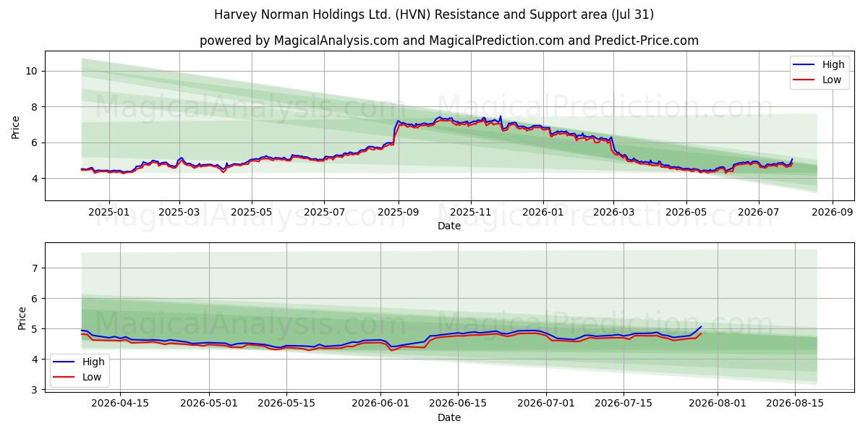Click the '2026-04-15' x-axis label on the bottom chart

121,404
